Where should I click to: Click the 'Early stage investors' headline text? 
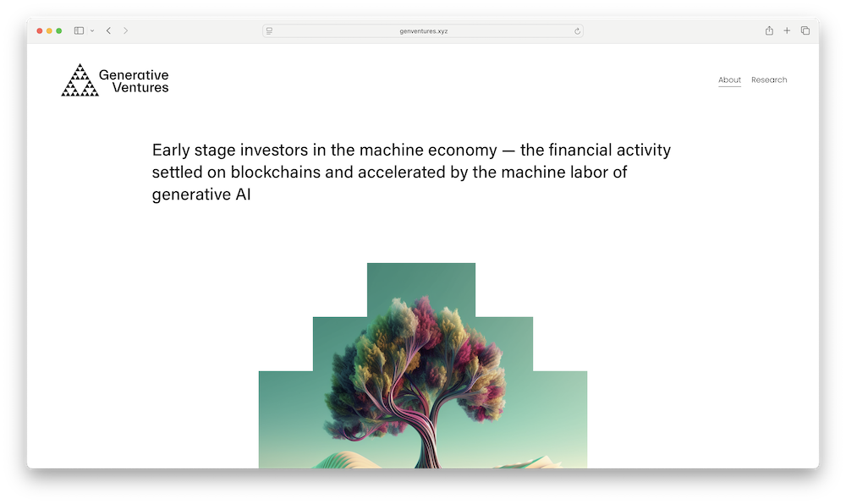pos(411,172)
